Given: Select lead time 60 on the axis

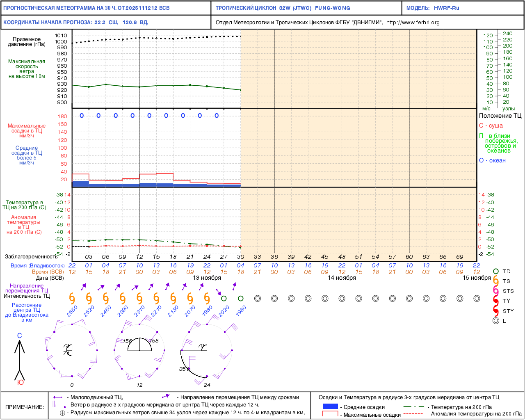Looking at the screenshot, I should [409, 257].
